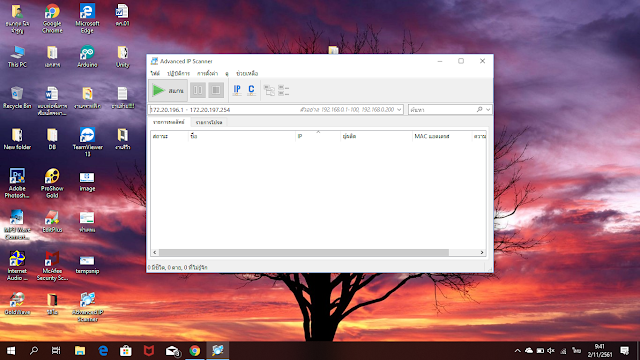Image resolution: width=640 pixels, height=360 pixels.
Task: Select the Unity folder on desktop
Action: click(x=122, y=56)
